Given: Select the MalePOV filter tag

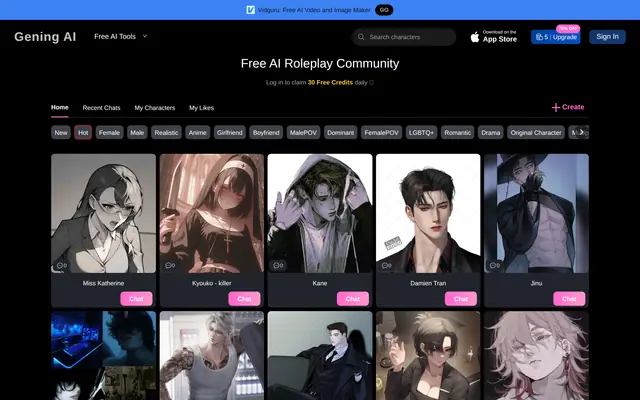Looking at the screenshot, I should pos(303,132).
